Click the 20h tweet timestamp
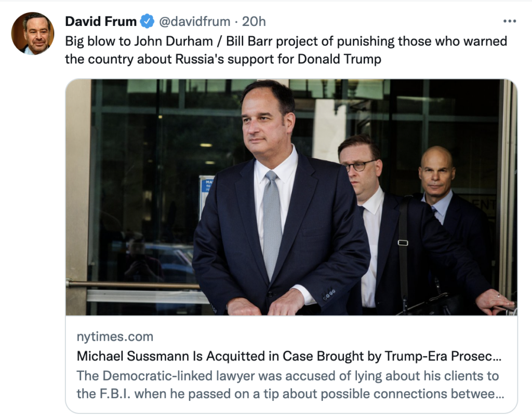Viewport: 532px width, 417px height. 254,21
